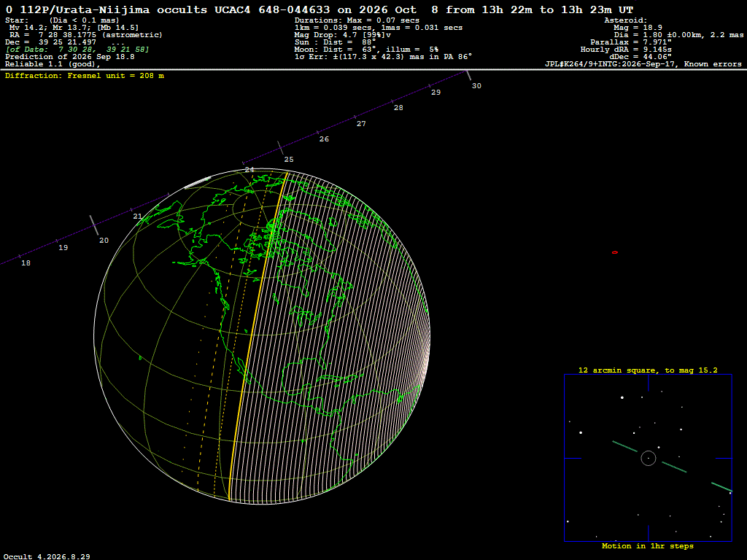
Task: Click the green 'of Date' coordinates line
Action: pyautogui.click(x=77, y=50)
